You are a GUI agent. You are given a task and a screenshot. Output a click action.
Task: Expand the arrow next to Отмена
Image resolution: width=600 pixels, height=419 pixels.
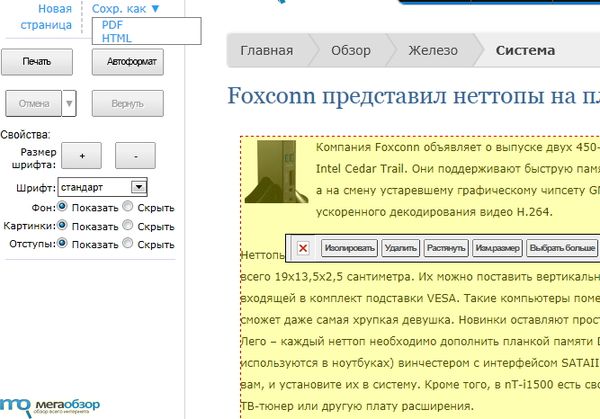click(x=69, y=103)
